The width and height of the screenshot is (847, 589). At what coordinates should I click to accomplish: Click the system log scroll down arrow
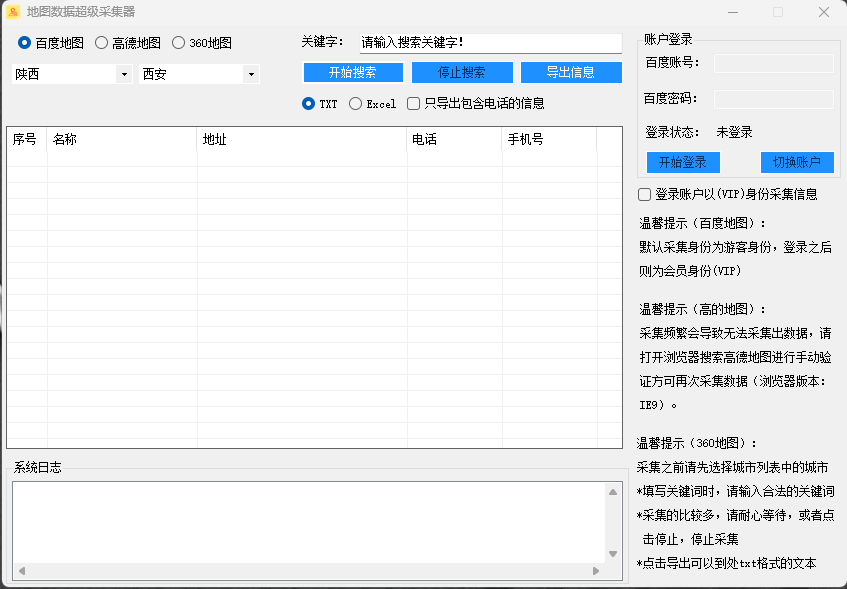613,554
